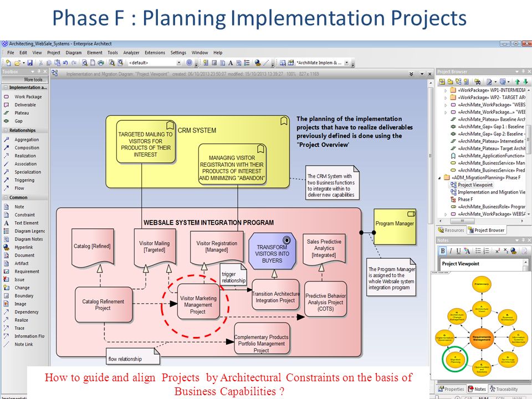Image resolution: width=532 pixels, height=399 pixels.
Task: Select TRANSFORM VISITORS INTO BUYERS element
Action: (x=272, y=251)
